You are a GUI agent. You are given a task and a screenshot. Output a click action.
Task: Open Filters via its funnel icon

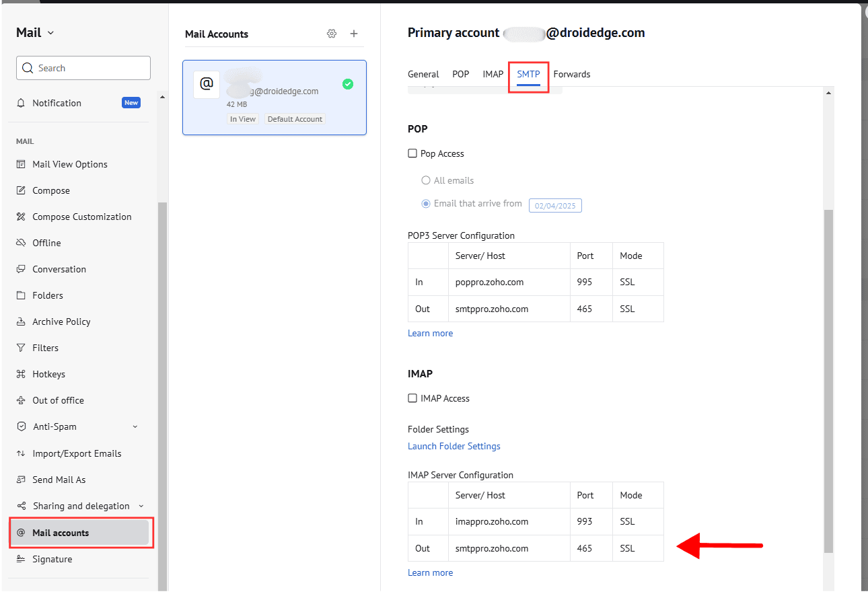(22, 348)
